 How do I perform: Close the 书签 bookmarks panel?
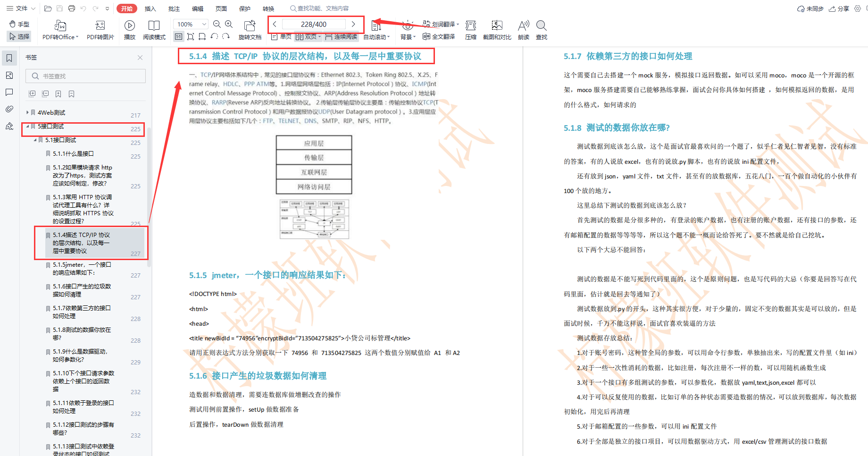[140, 58]
